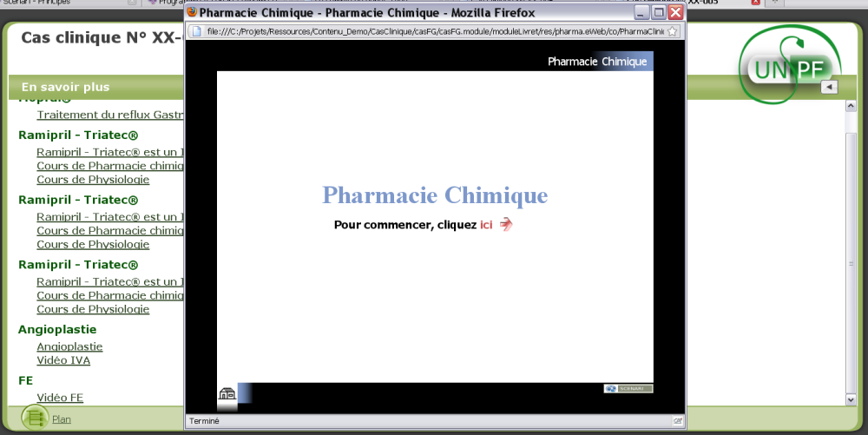Click the red arrow next to 'ici'
Screen dimensions: 868x435
pos(506,225)
